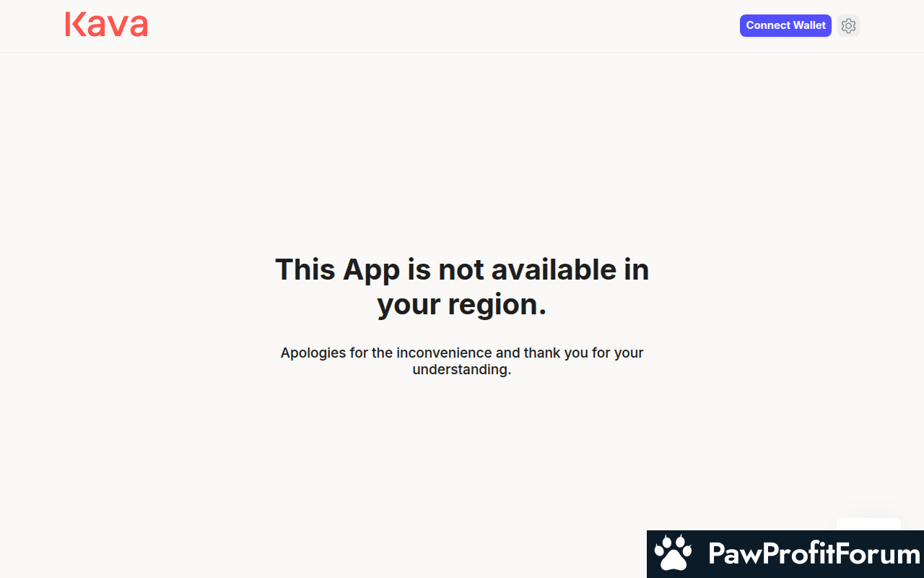Click the word 'Apologies' in the subtext
Image resolution: width=924 pixels, height=578 pixels.
310,354
